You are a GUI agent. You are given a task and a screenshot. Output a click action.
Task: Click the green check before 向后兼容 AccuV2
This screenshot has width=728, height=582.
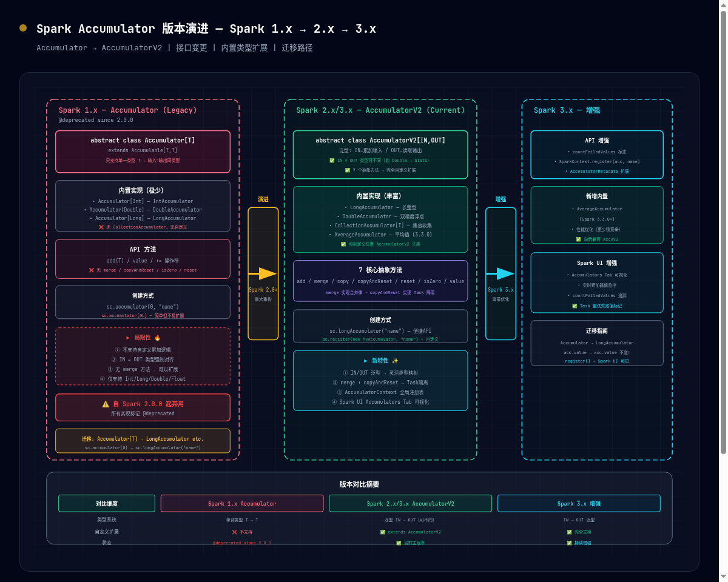[578, 239]
